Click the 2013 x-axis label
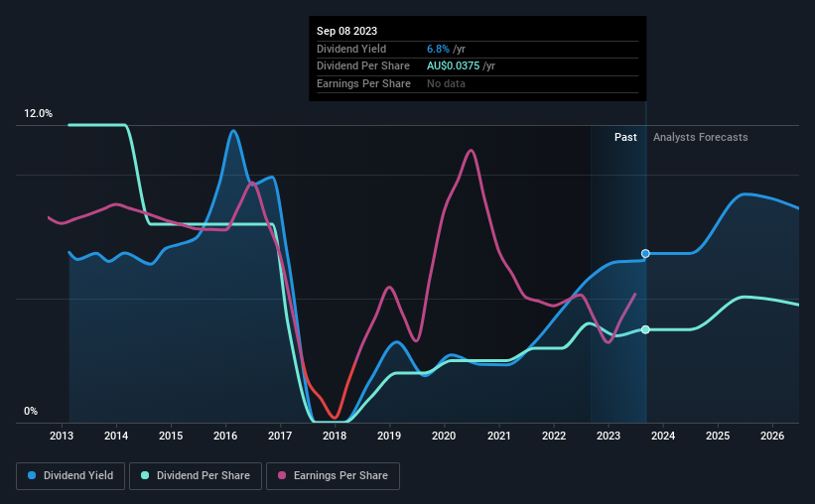815x504 pixels. point(62,436)
